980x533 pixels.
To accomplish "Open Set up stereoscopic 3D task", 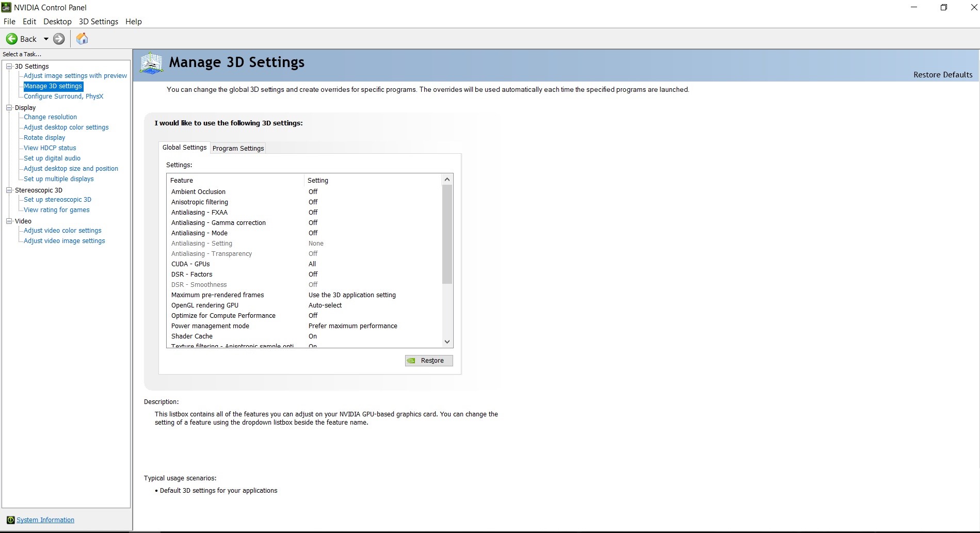I will tap(57, 200).
